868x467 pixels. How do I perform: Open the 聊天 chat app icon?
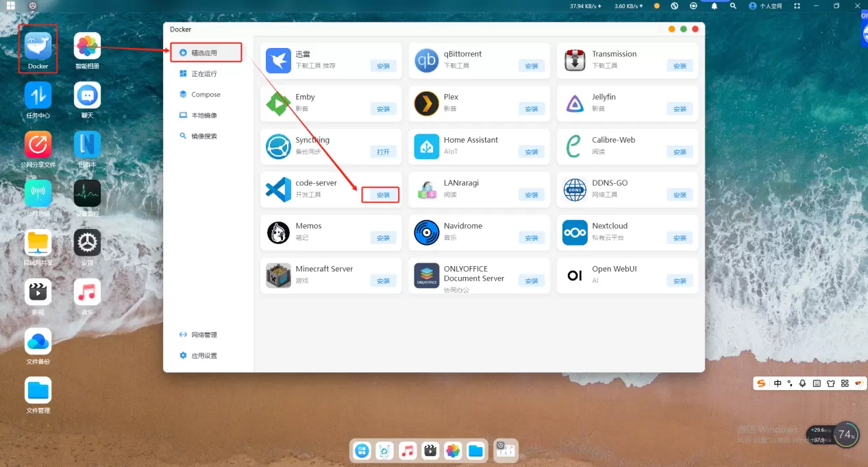(x=87, y=96)
